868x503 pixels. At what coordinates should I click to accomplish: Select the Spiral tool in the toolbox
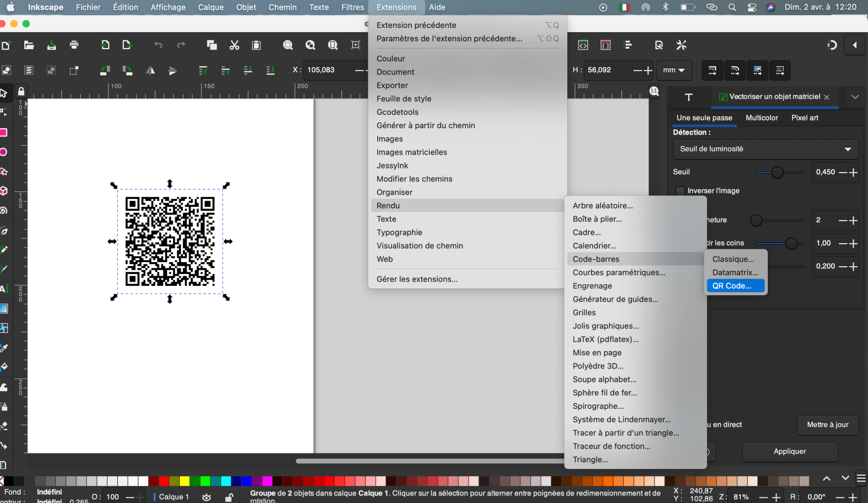click(4, 210)
